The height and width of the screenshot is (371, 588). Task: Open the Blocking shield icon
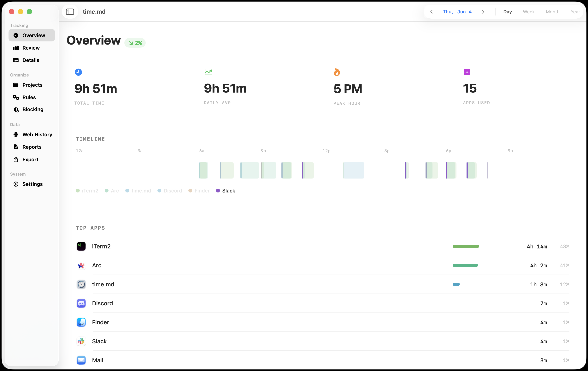click(16, 110)
